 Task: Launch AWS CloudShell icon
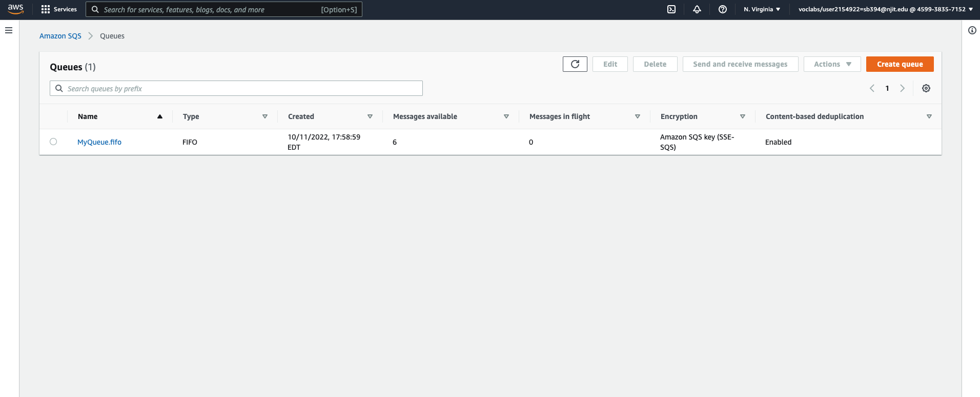[x=671, y=9]
